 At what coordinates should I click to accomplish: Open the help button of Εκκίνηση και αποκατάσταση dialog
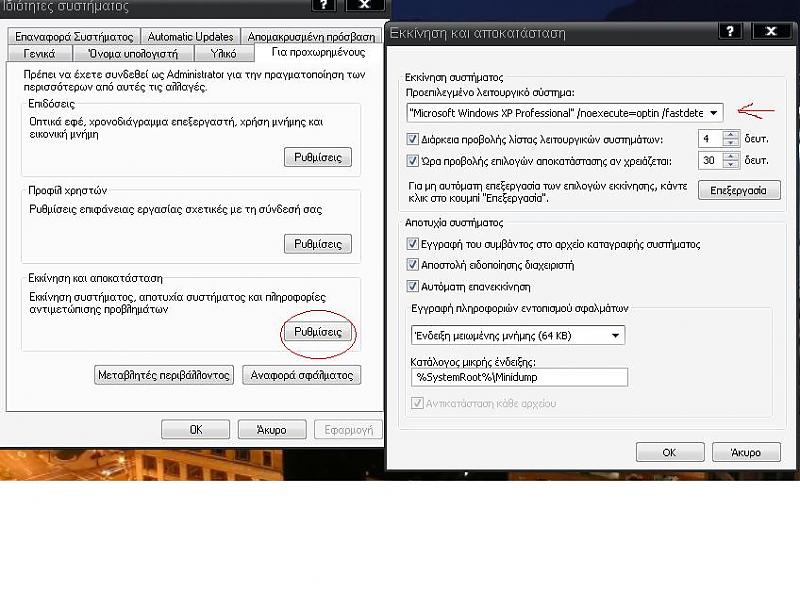click(x=730, y=31)
